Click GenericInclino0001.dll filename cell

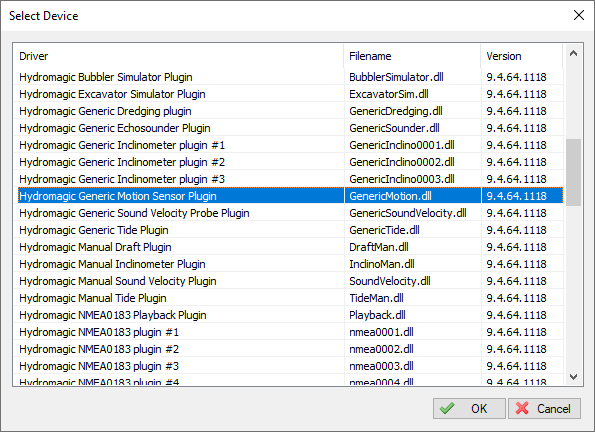(412, 145)
